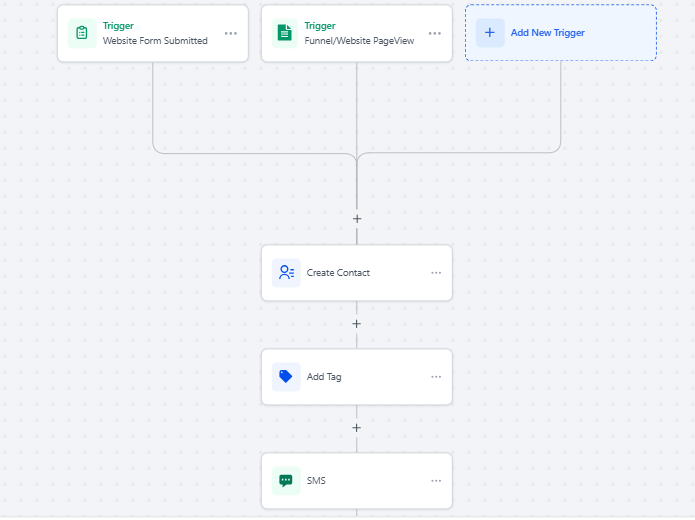The height and width of the screenshot is (520, 695).
Task: Click the plus icon in Add New Trigger
Action: tap(490, 33)
